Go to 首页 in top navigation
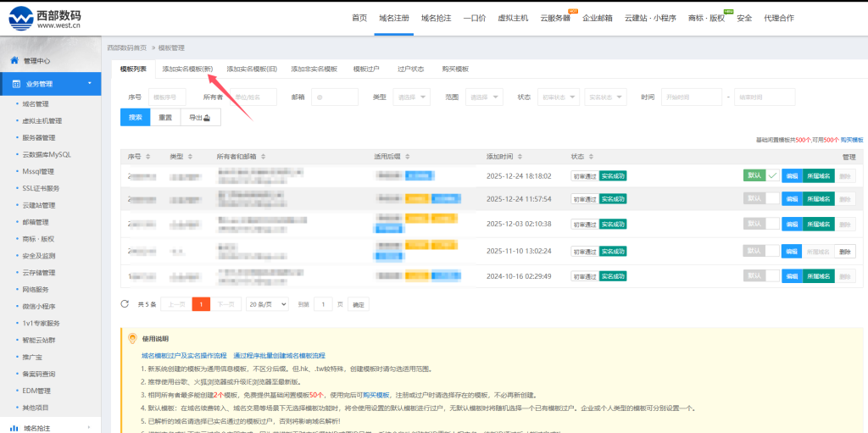 point(359,18)
